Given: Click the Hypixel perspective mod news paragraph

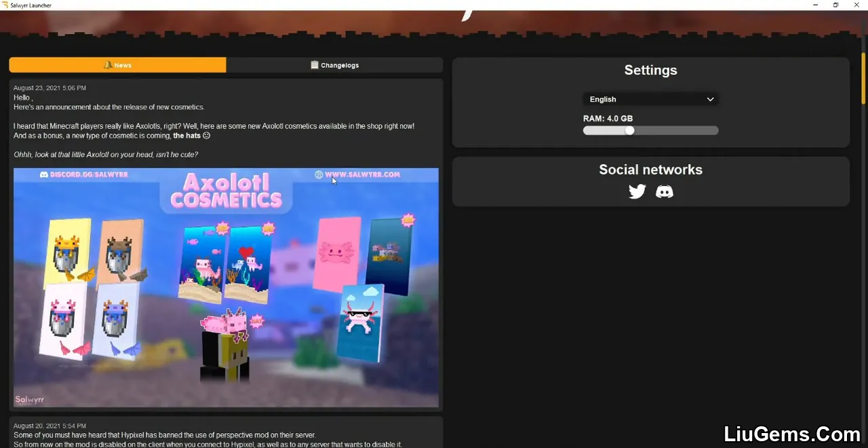Looking at the screenshot, I should 208,440.
